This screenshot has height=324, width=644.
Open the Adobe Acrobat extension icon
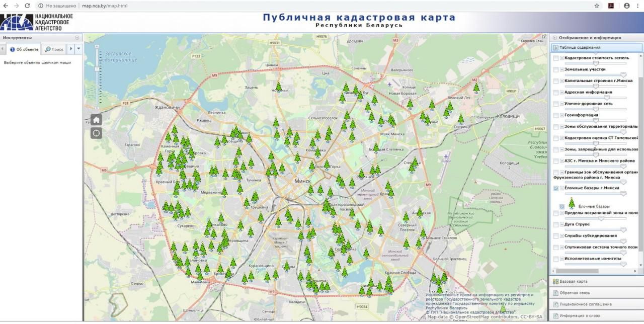[610, 6]
